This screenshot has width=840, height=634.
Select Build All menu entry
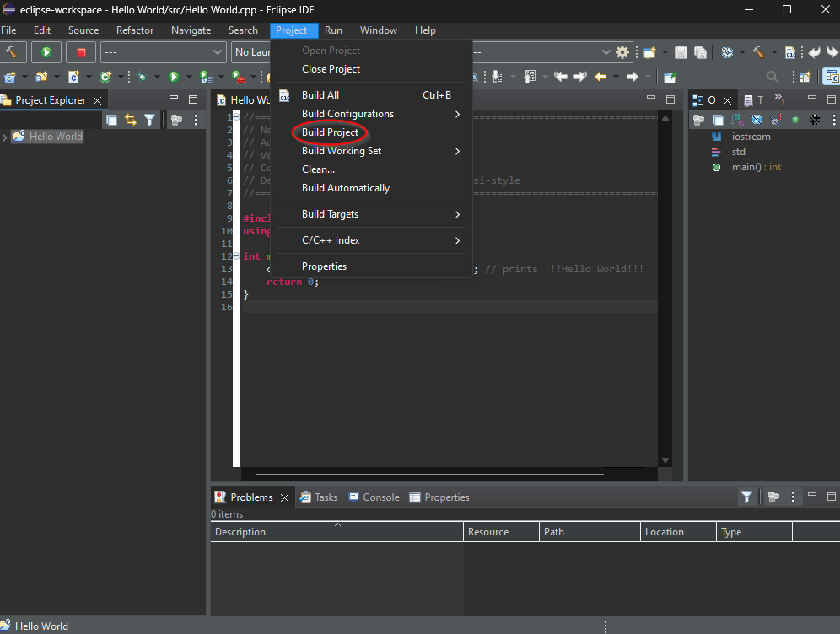[371, 94]
